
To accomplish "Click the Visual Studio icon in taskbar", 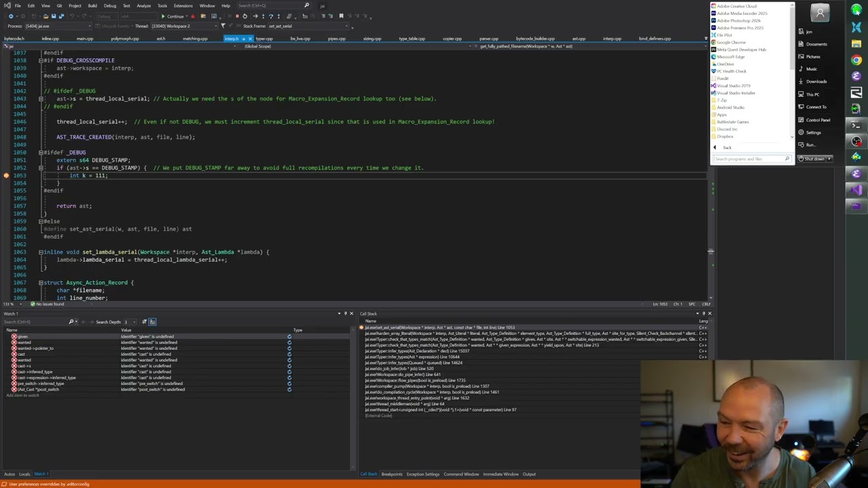I will [x=856, y=190].
